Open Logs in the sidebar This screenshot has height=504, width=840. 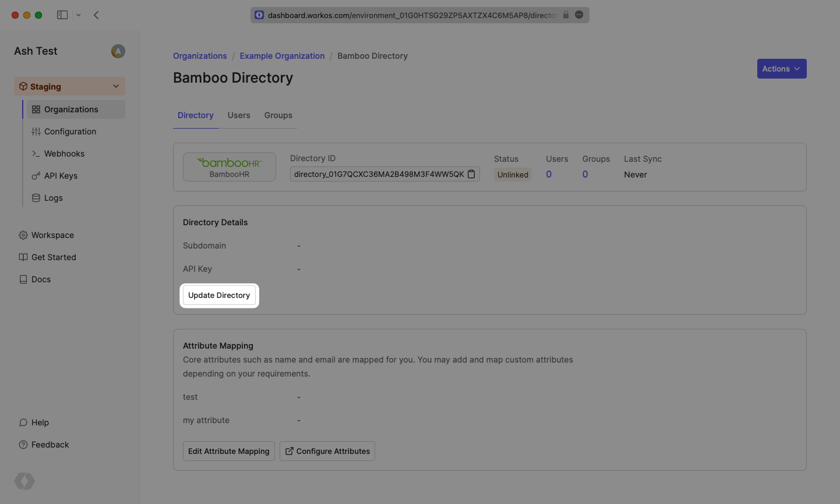pos(53,198)
